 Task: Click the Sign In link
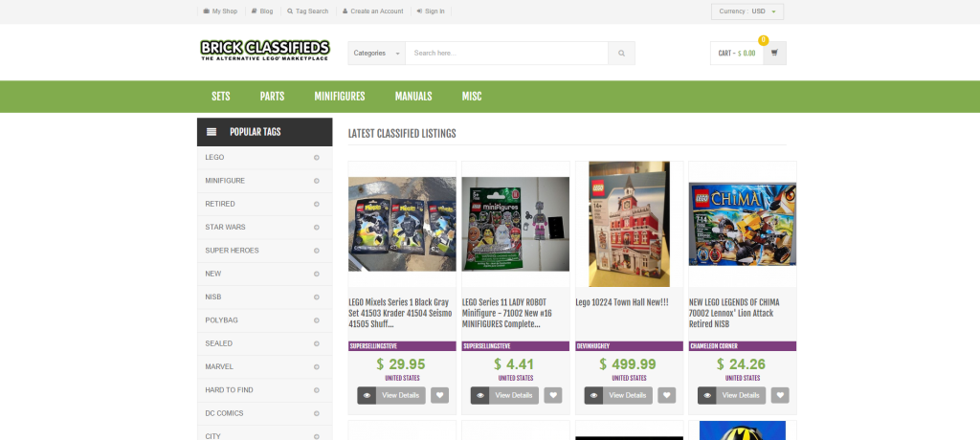[x=431, y=11]
